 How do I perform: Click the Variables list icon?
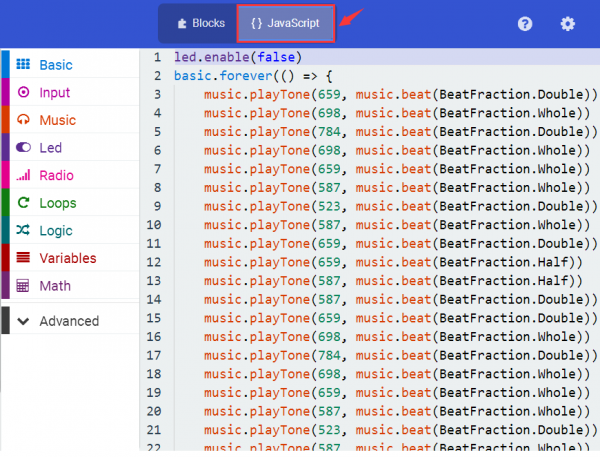23,258
